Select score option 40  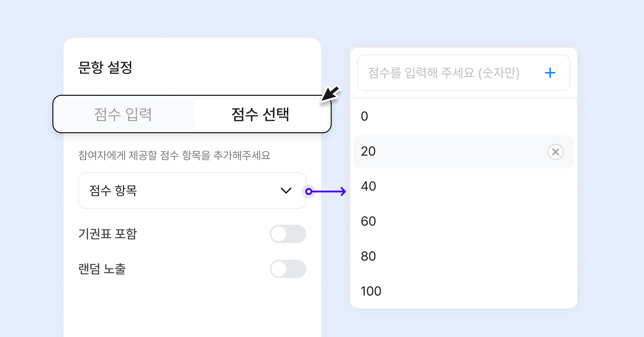(368, 186)
